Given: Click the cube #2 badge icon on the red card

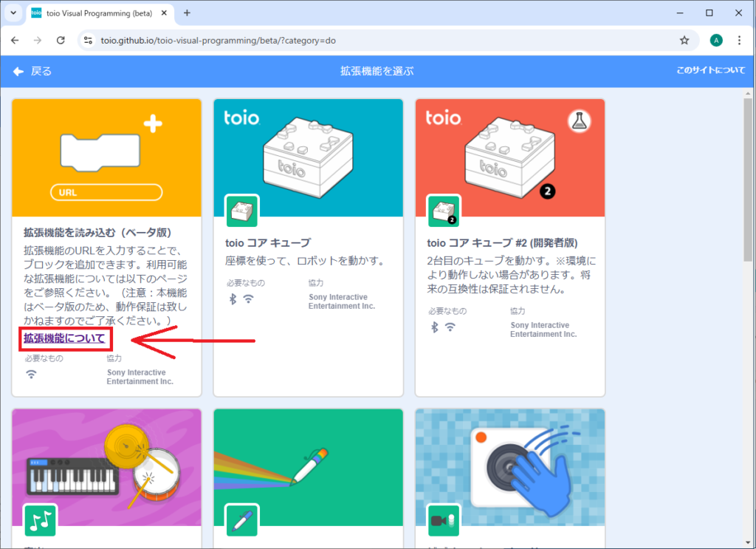Looking at the screenshot, I should pos(444,208).
